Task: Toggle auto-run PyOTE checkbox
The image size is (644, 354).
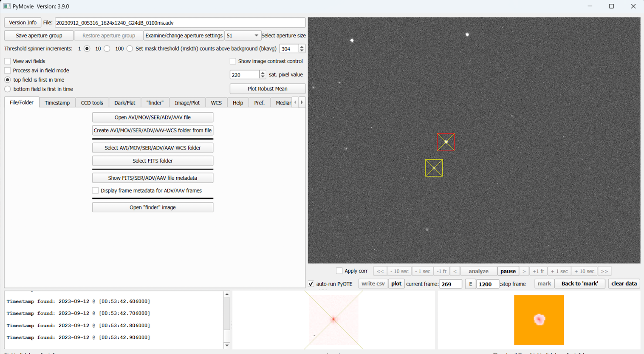Action: tap(311, 284)
